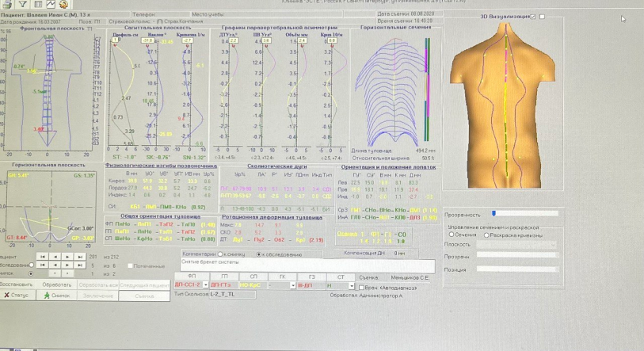Select the Раскраска кривизны radio option

(x=486, y=235)
